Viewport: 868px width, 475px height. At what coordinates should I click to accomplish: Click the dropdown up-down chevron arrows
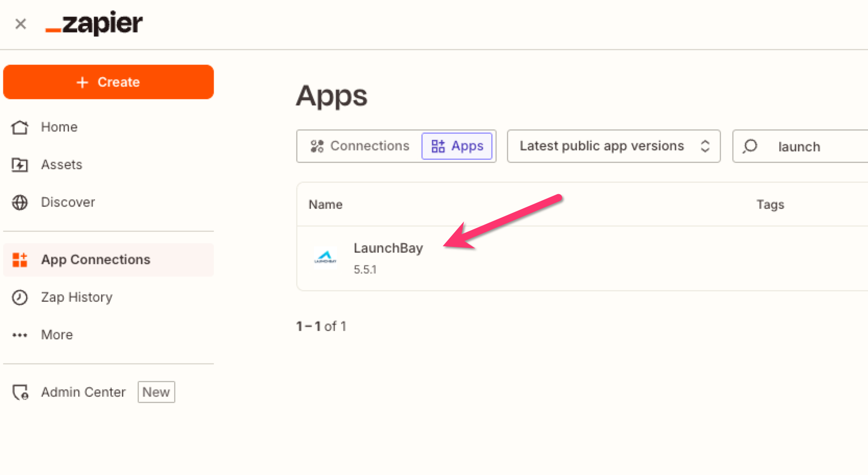pos(705,146)
